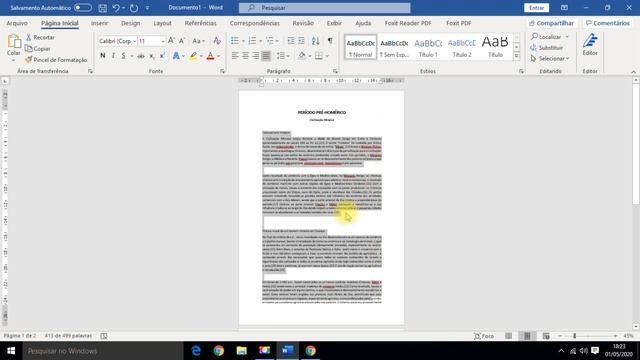Toggle show paragraph marks
640x360 pixels.
tap(330, 41)
